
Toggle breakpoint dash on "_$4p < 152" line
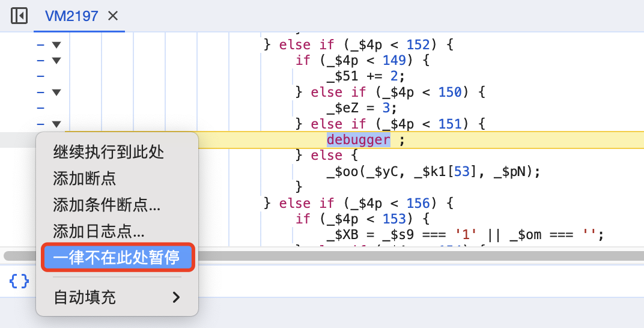(x=41, y=44)
